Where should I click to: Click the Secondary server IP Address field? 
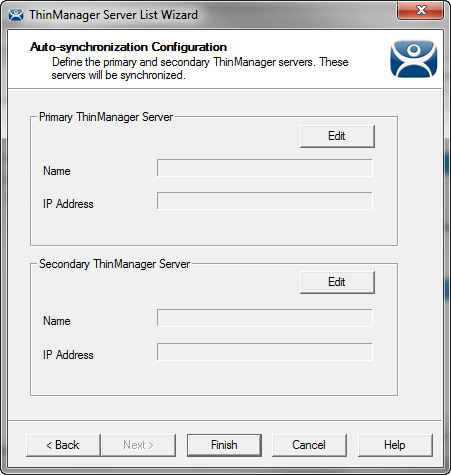click(265, 352)
